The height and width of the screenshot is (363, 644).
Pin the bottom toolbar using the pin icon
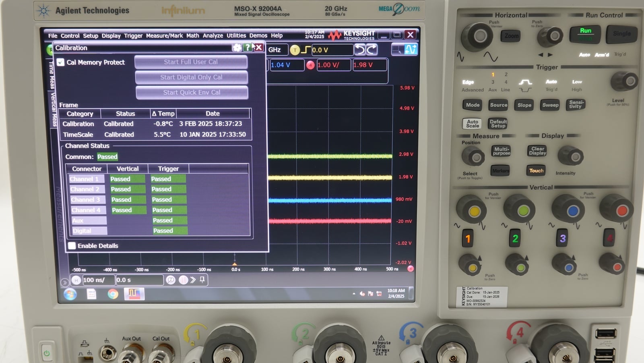pos(202,280)
